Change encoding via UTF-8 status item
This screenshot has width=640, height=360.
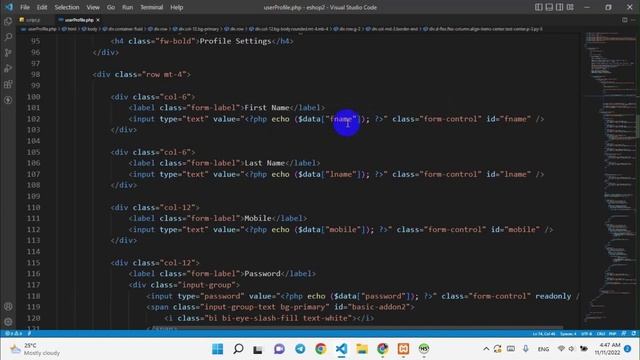(586, 333)
